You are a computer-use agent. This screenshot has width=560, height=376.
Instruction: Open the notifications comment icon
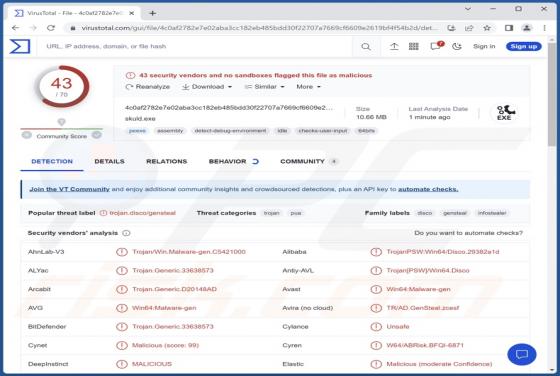[x=436, y=46]
